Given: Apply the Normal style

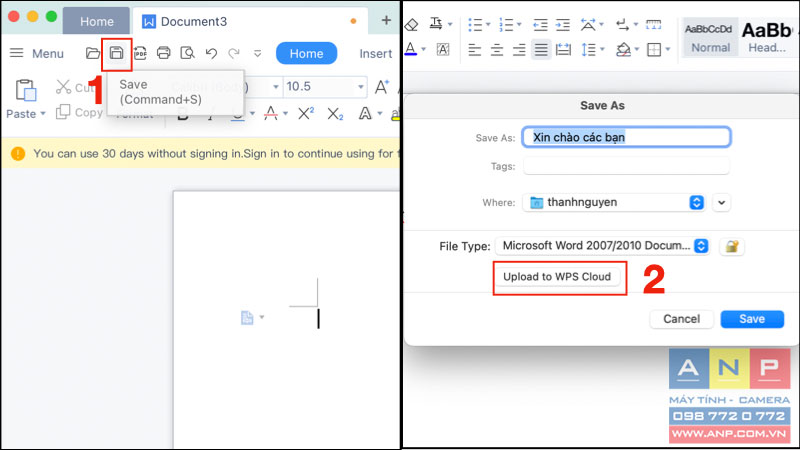Looking at the screenshot, I should coord(710,38).
